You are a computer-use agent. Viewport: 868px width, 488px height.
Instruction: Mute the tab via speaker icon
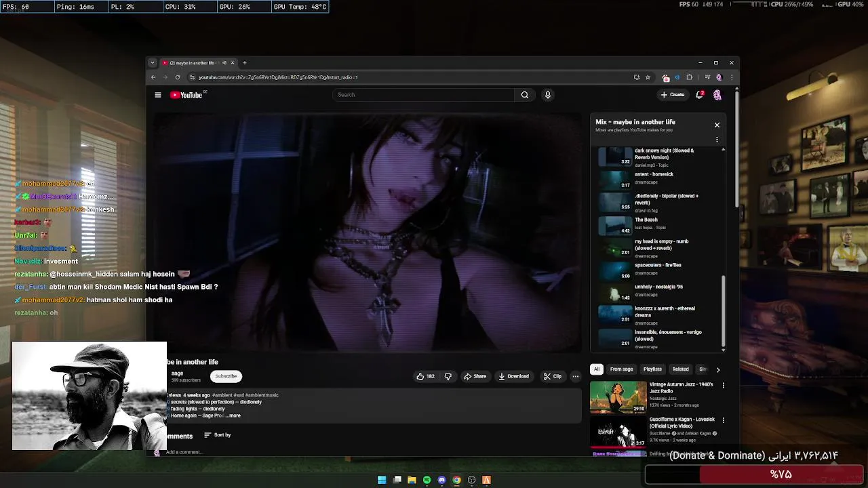[224, 63]
